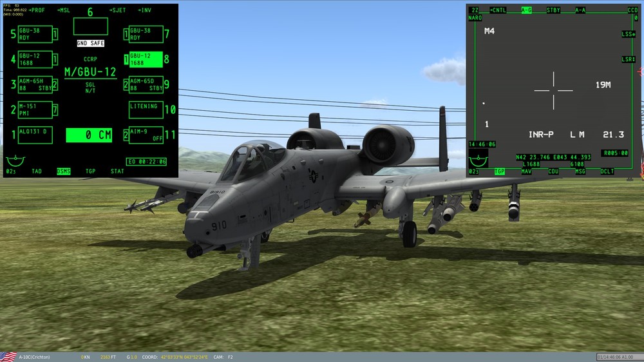The width and height of the screenshot is (644, 362).
Task: Click the L1688 laser code readout
Action: coord(531,164)
